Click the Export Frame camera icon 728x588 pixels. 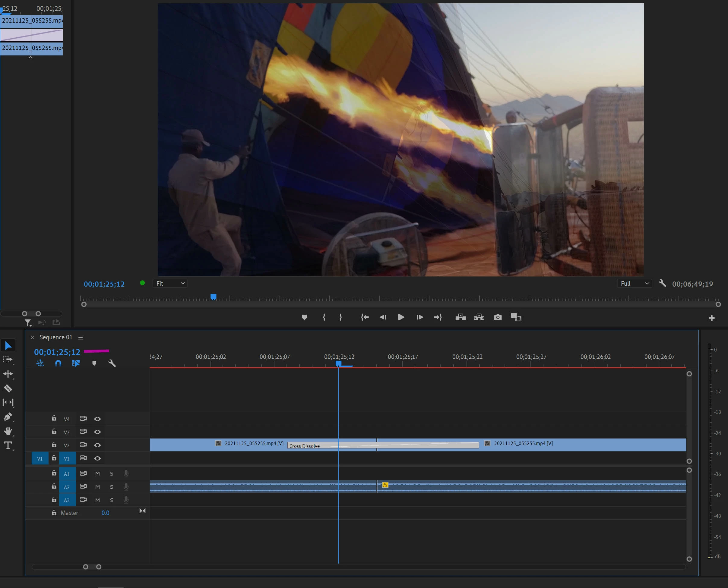tap(498, 317)
